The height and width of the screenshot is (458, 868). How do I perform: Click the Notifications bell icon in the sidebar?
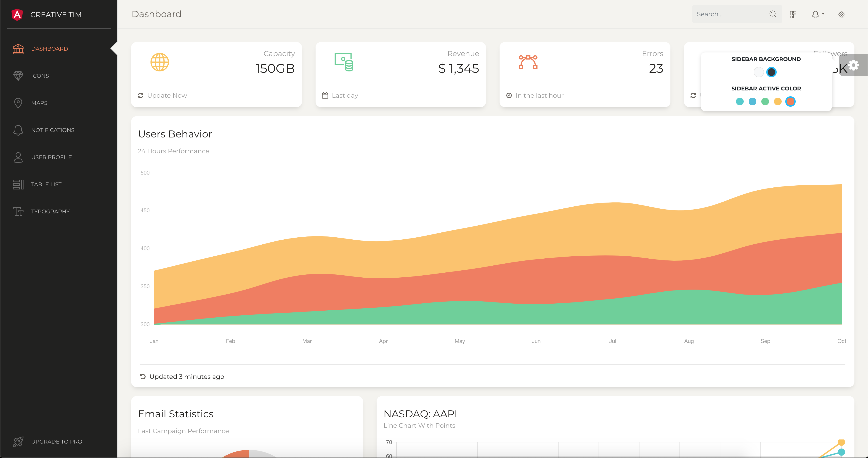[x=19, y=130]
